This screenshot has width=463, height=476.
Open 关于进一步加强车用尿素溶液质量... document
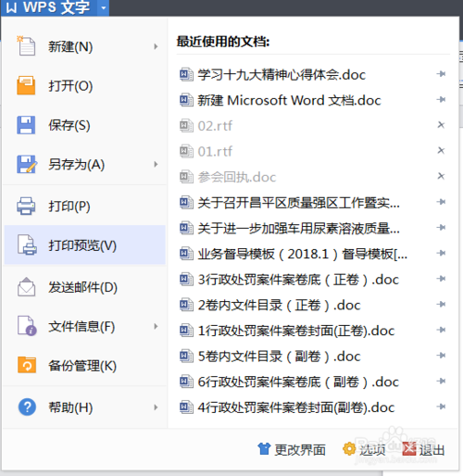[313, 228]
